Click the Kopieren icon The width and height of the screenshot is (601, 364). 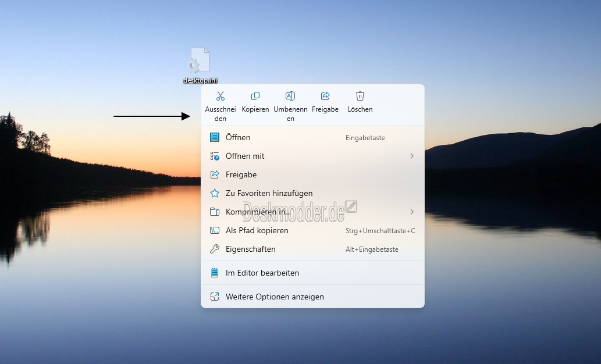(x=255, y=96)
